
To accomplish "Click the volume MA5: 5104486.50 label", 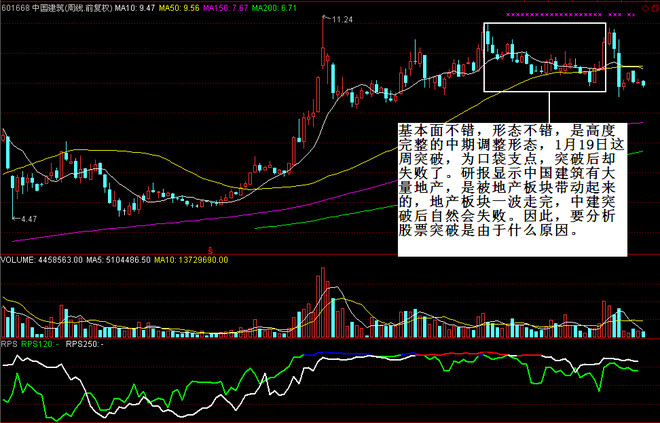I will point(118,260).
